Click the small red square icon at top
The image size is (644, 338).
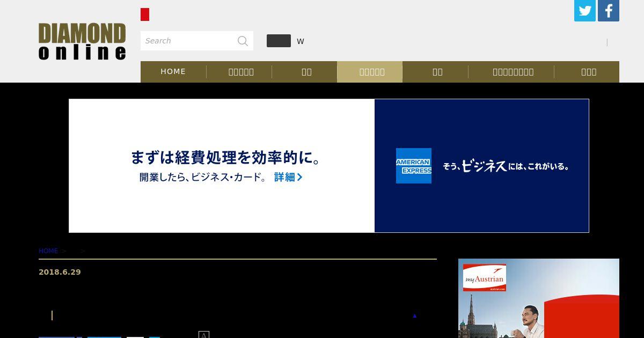pos(145,14)
